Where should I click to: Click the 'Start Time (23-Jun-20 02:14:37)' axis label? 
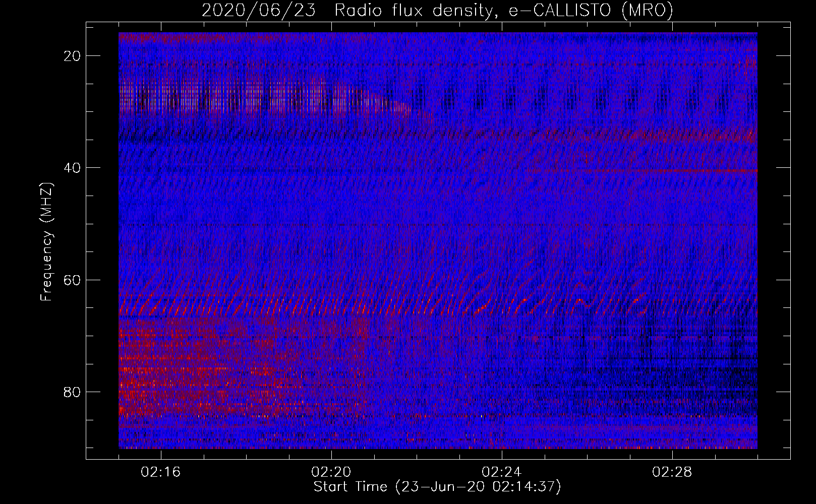[437, 487]
